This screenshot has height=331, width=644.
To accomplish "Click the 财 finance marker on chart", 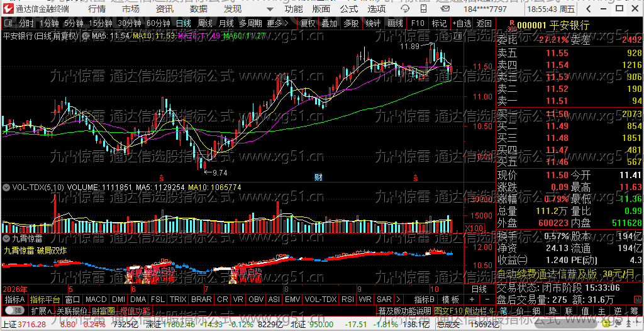I will point(318,177).
